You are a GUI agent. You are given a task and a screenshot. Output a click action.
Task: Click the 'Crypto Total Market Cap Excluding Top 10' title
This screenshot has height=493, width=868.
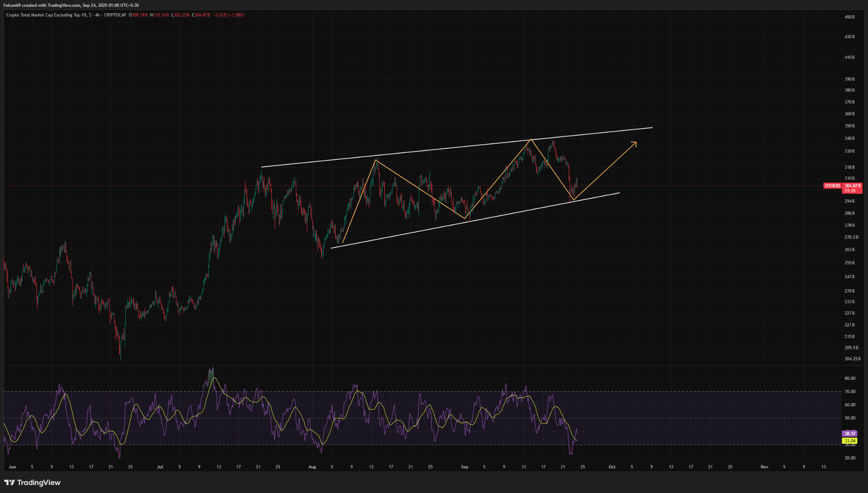tap(47, 15)
